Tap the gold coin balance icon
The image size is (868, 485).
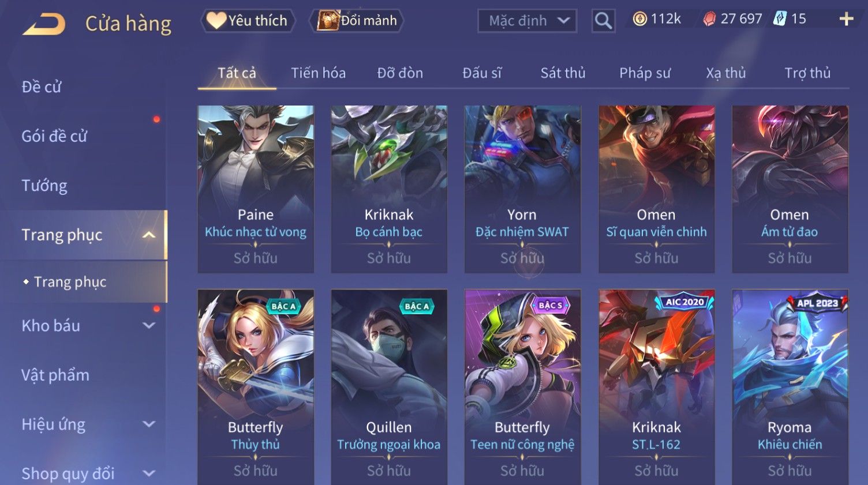[639, 19]
